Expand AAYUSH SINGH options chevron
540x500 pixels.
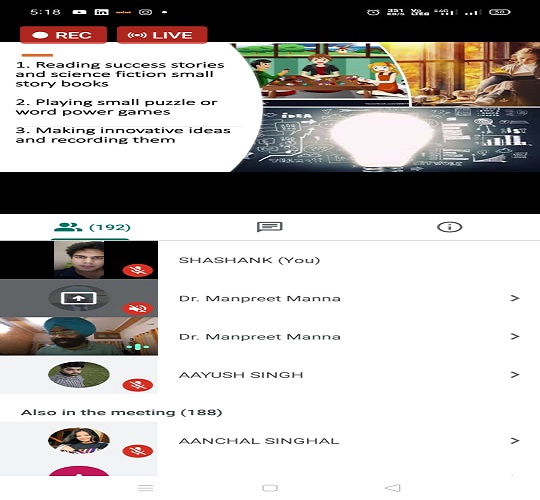515,374
